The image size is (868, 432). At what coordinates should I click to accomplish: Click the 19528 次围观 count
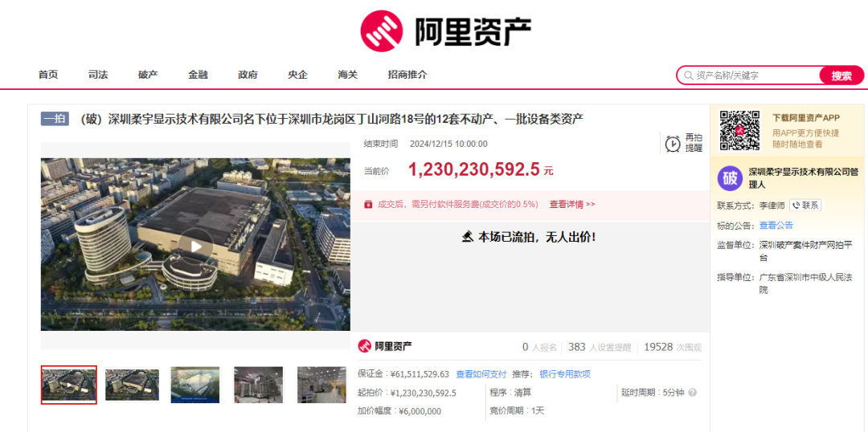pos(673,348)
